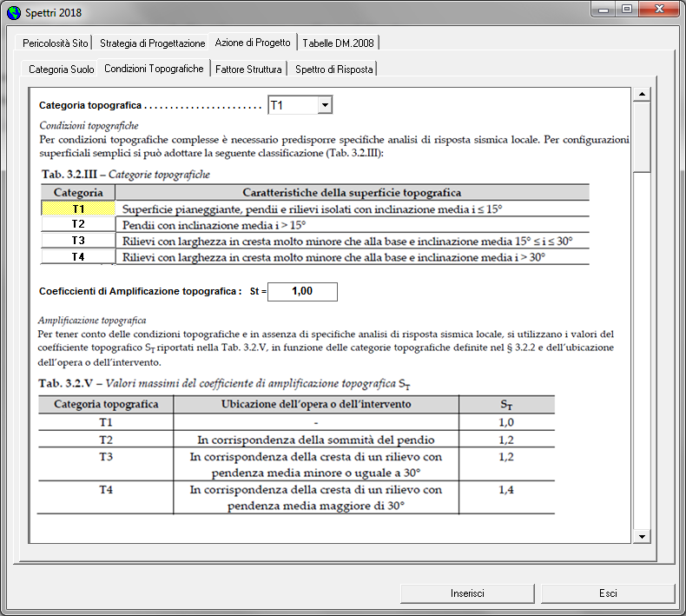Click the T4 description ending 'i > 30°'

pyautogui.click(x=333, y=257)
